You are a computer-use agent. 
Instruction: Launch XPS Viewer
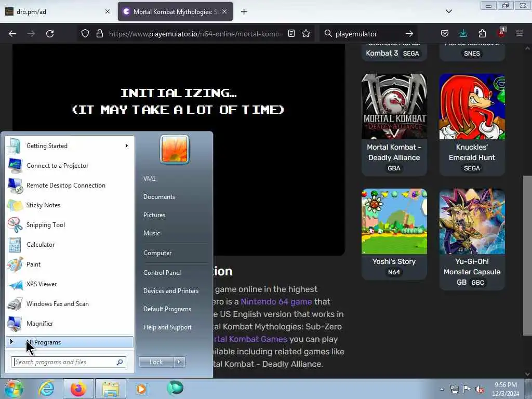click(x=70, y=284)
